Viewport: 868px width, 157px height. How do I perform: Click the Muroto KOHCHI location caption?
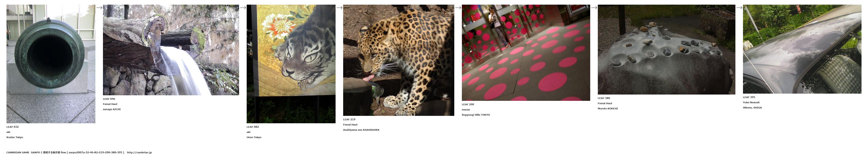pyautogui.click(x=608, y=108)
